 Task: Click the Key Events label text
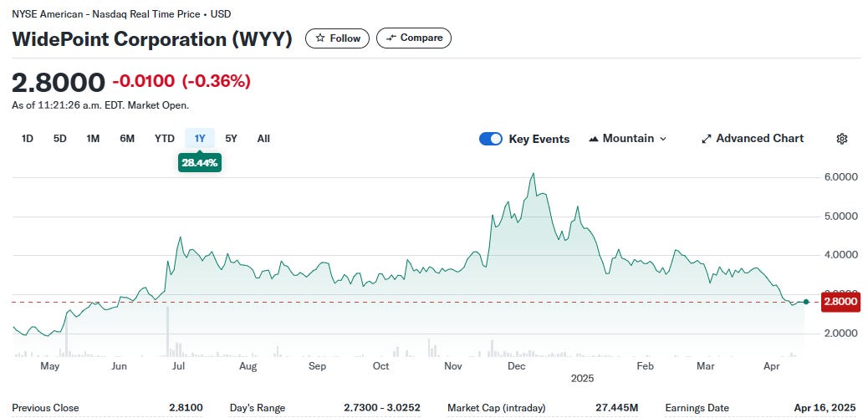[539, 139]
